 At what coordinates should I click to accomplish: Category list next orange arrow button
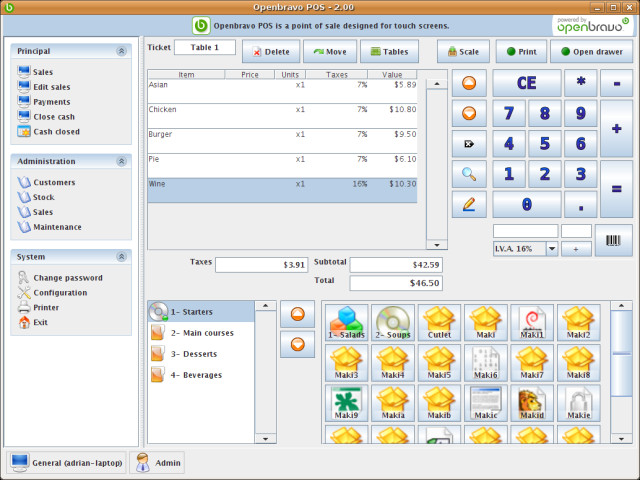click(298, 344)
